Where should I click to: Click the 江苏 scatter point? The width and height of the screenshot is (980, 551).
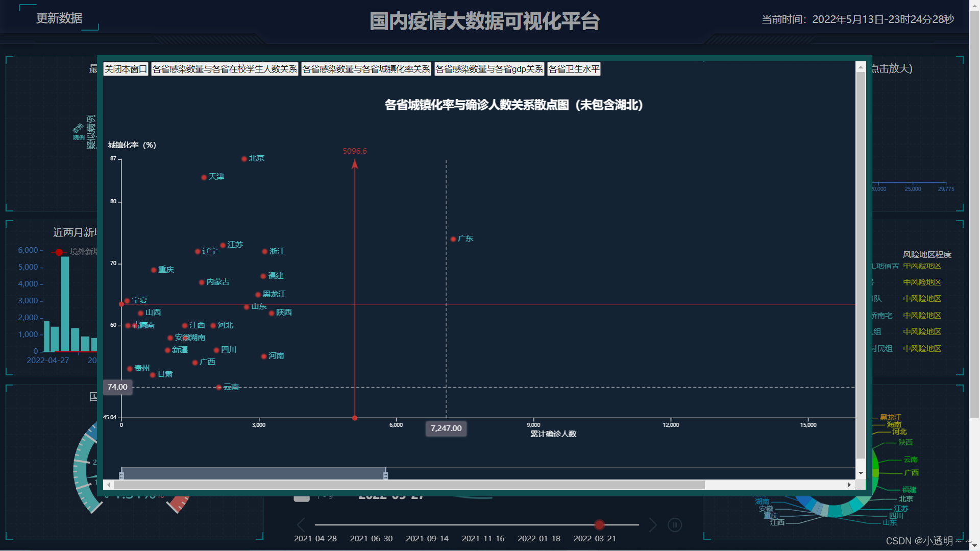(223, 246)
